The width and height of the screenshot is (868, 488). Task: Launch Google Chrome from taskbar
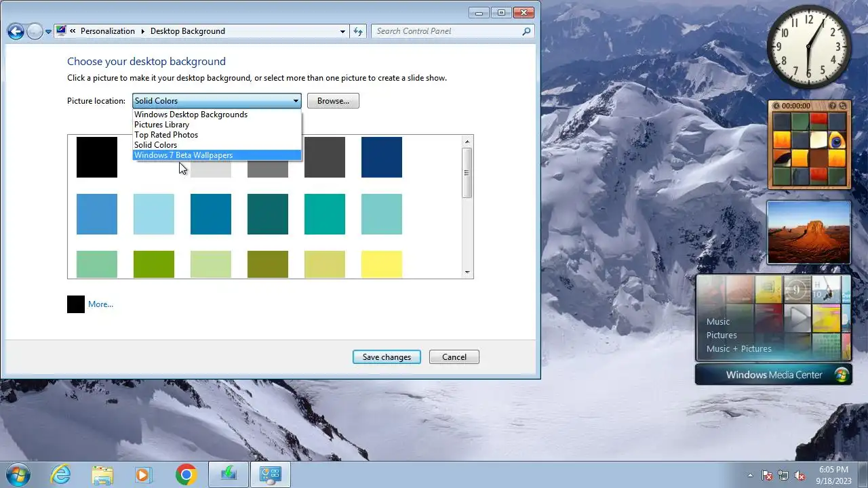tap(186, 474)
